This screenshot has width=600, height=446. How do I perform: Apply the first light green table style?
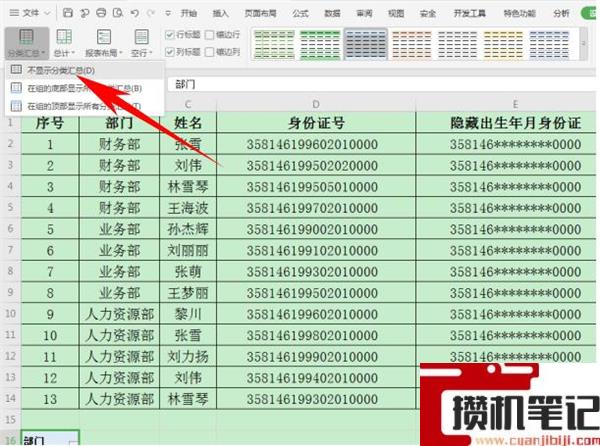coord(274,45)
